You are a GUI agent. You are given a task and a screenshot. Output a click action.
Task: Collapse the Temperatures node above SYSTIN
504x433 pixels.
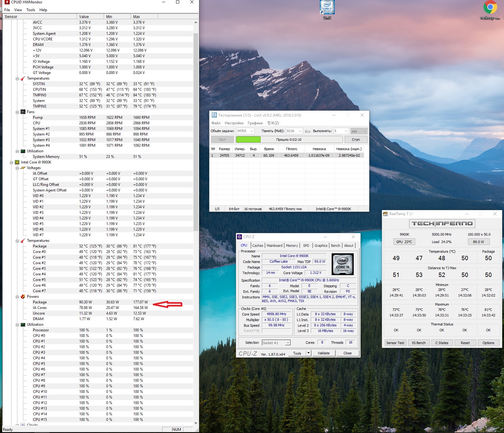tap(17, 78)
